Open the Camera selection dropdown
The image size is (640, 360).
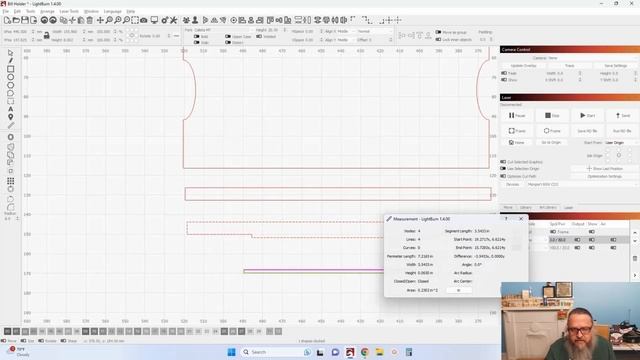(593, 58)
